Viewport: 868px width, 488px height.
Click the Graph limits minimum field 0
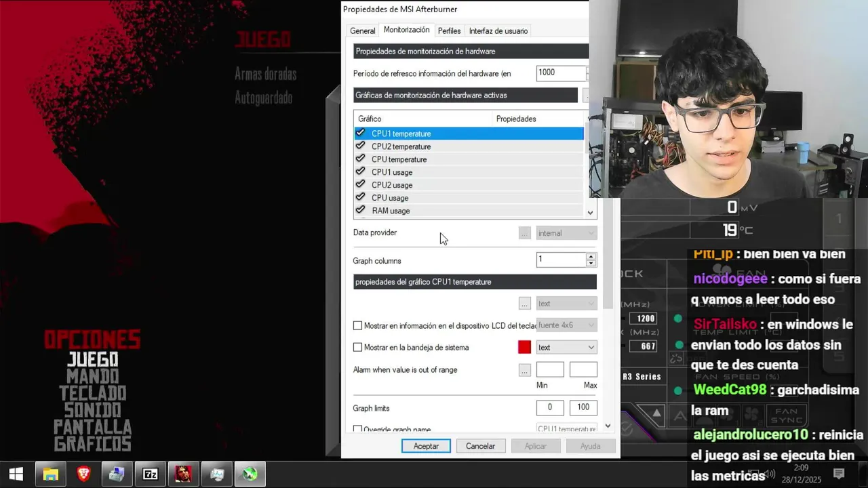(550, 407)
